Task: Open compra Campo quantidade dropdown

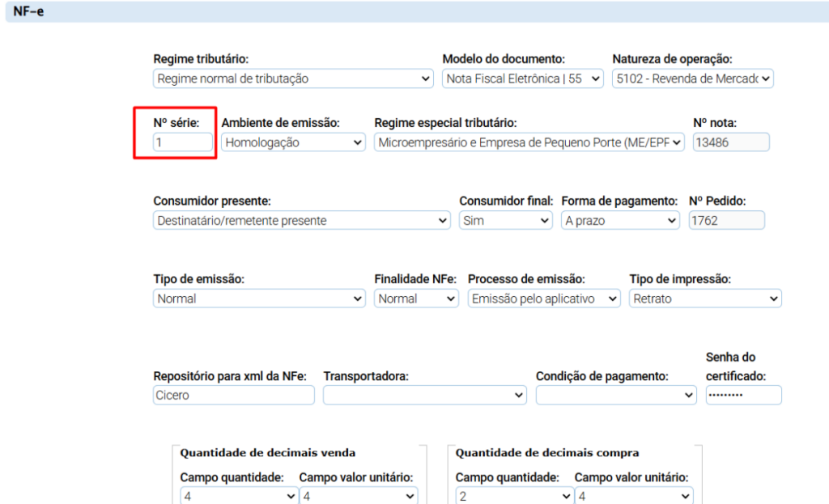Action: pyautogui.click(x=514, y=496)
